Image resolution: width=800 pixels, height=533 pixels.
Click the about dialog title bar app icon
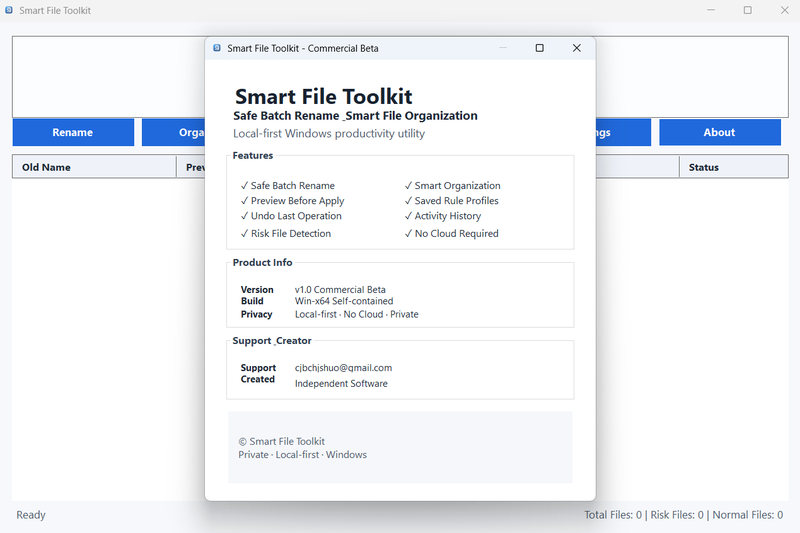tap(217, 48)
